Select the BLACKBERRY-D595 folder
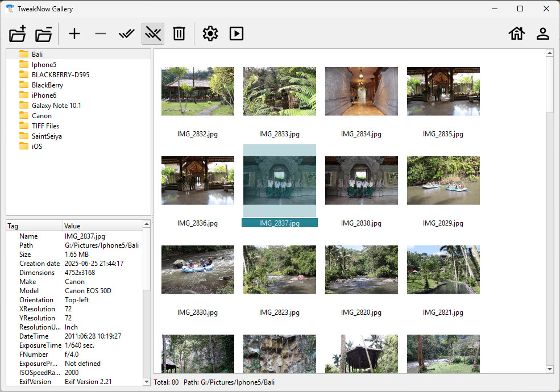The width and height of the screenshot is (560, 392). [60, 75]
